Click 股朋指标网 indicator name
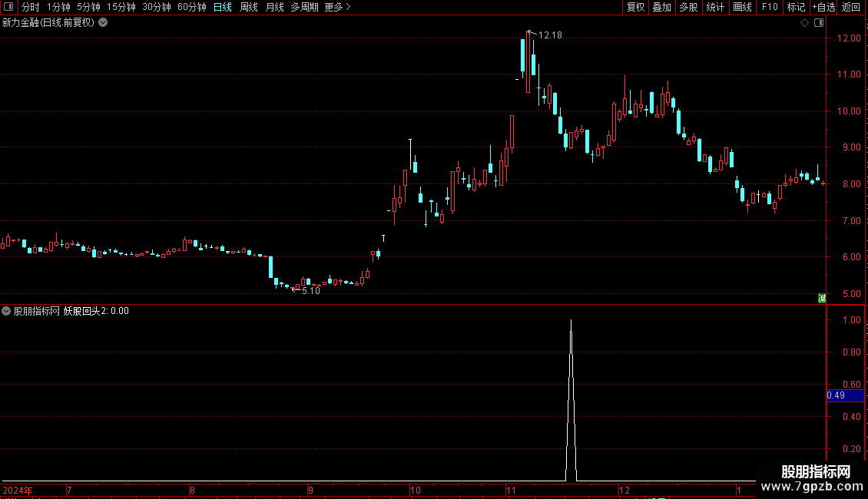The width and height of the screenshot is (868, 499). [x=37, y=312]
